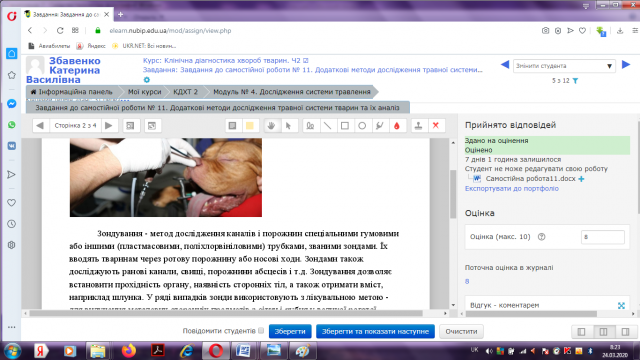Image resolution: width=640 pixels, height=360 pixels.
Task: Open the 'Авиабилеты' bookmark
Action: (49, 46)
